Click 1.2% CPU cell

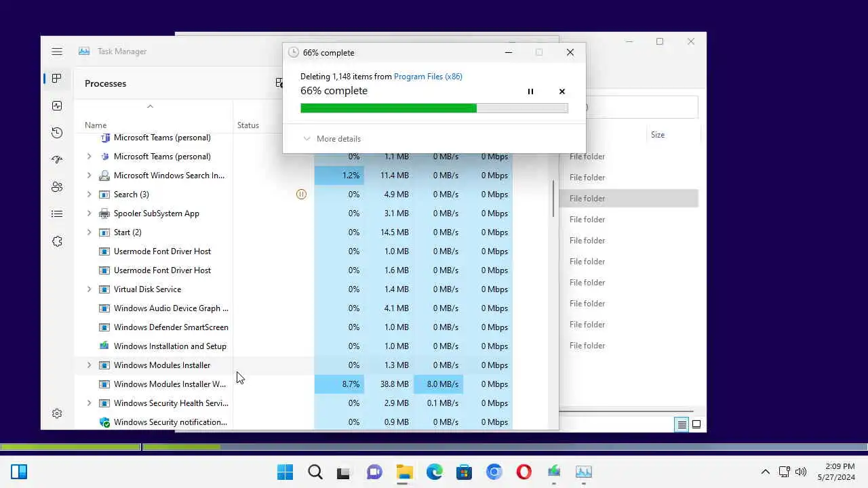[339, 176]
